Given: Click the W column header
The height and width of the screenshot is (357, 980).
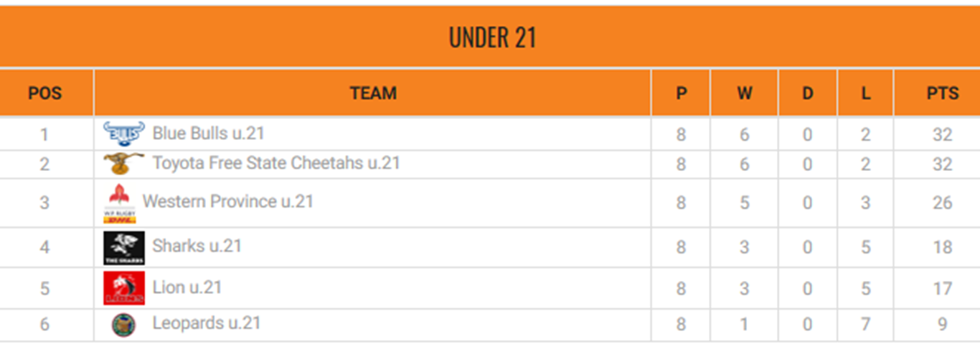Looking at the screenshot, I should coord(744,93).
